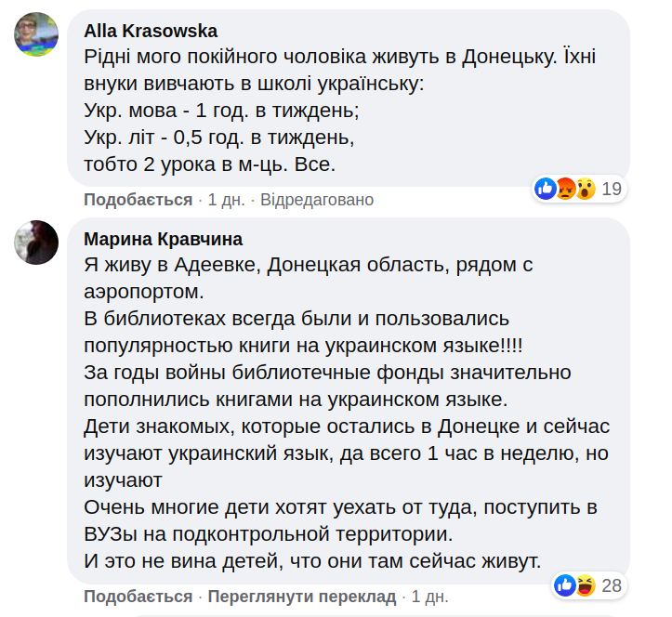Click the blue thumbs-up reaction beside count 19
Viewport: 672px width, 617px height.
pos(546,190)
